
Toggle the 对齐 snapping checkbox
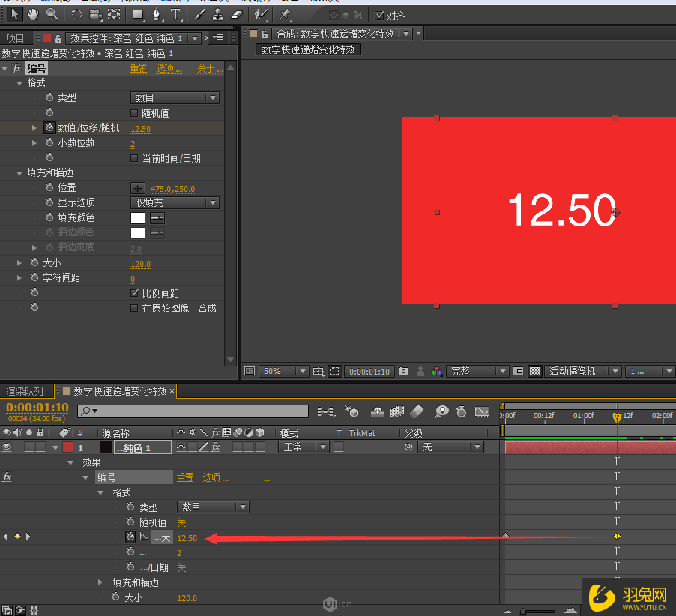pos(378,15)
